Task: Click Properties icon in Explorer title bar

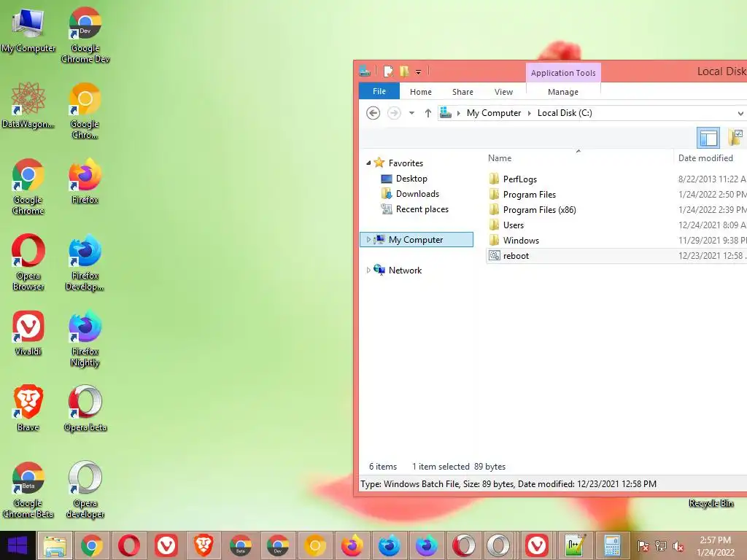Action: 389,71
